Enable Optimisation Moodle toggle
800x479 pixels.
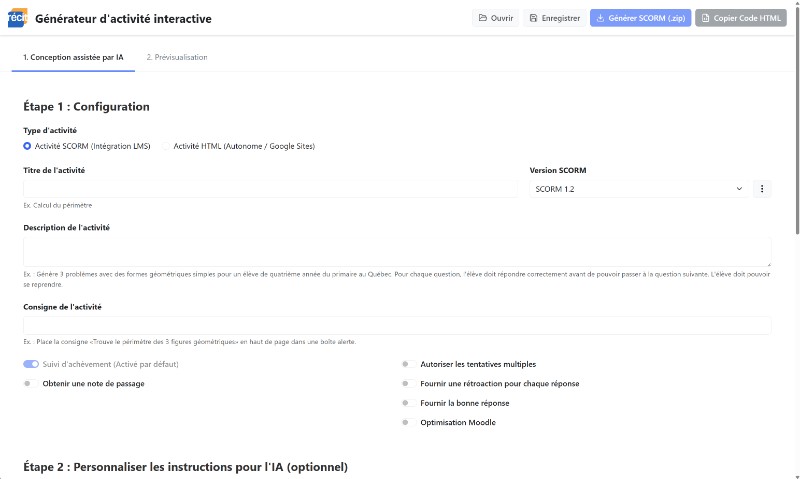pos(409,422)
